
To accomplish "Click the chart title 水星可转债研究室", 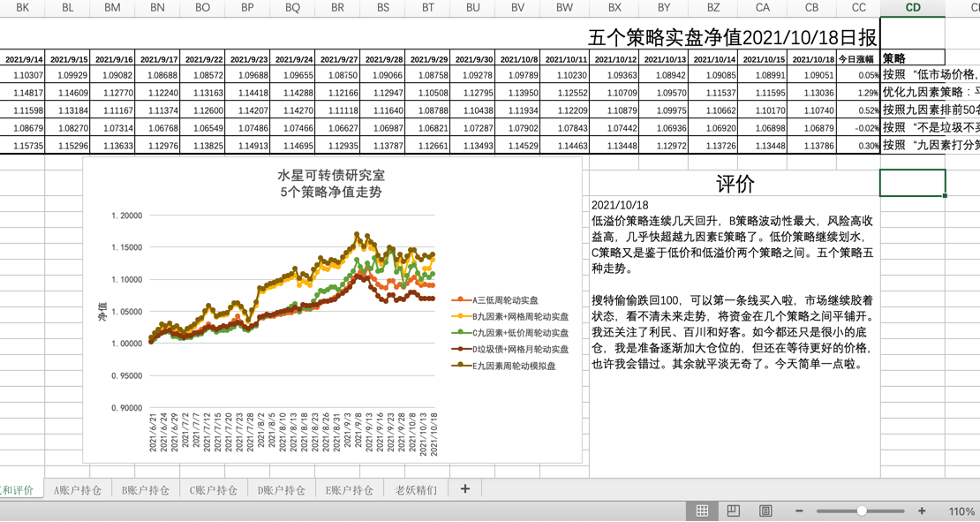I will point(332,175).
